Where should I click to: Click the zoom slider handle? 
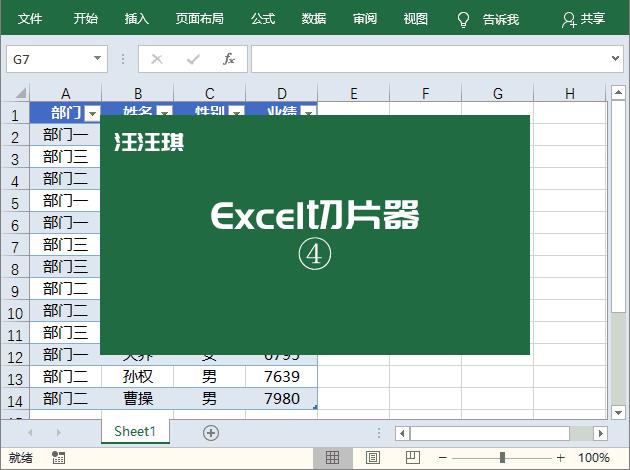(502, 458)
